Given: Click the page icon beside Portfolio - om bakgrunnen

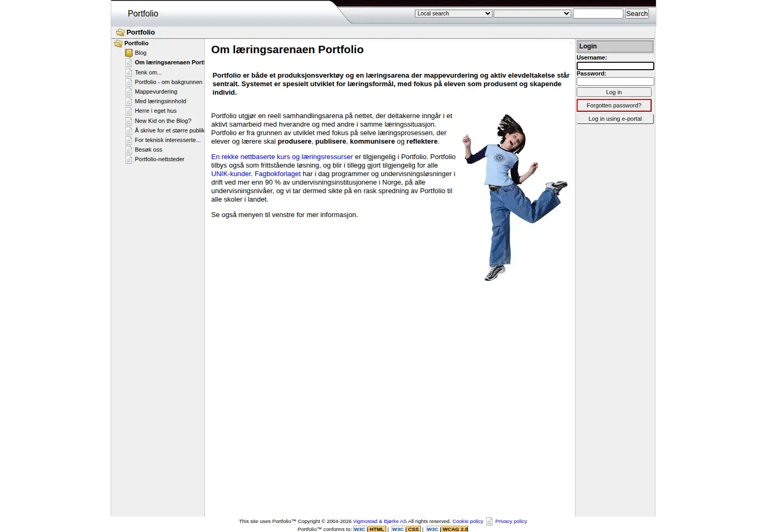Looking at the screenshot, I should point(129,82).
